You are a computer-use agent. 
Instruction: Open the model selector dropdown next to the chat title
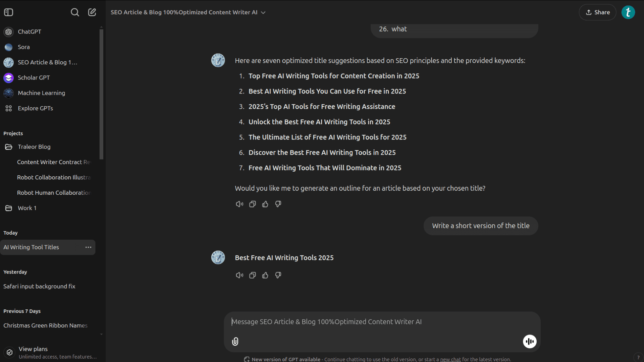264,12
